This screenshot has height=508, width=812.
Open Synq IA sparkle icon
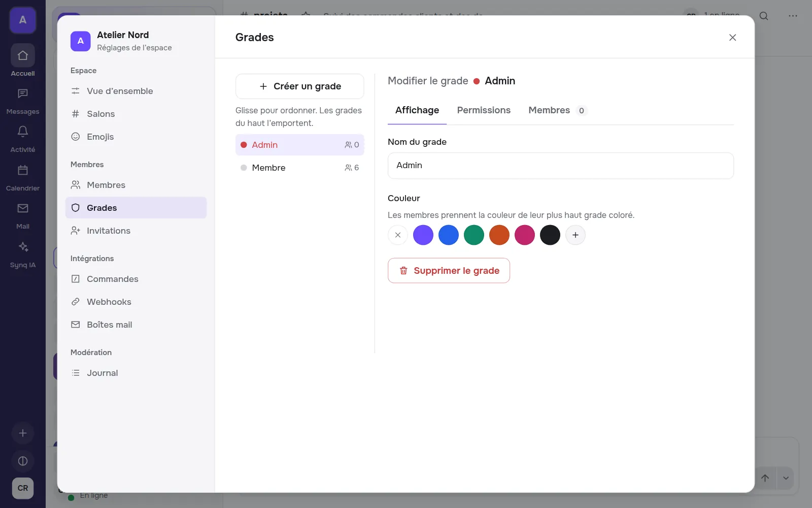23,247
